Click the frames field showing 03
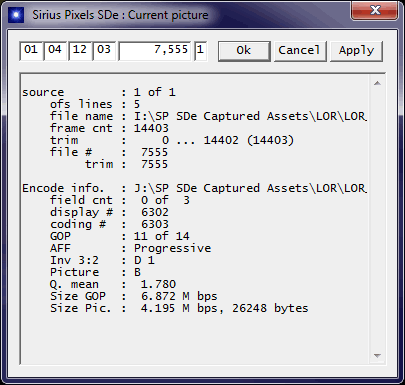 (x=104, y=51)
